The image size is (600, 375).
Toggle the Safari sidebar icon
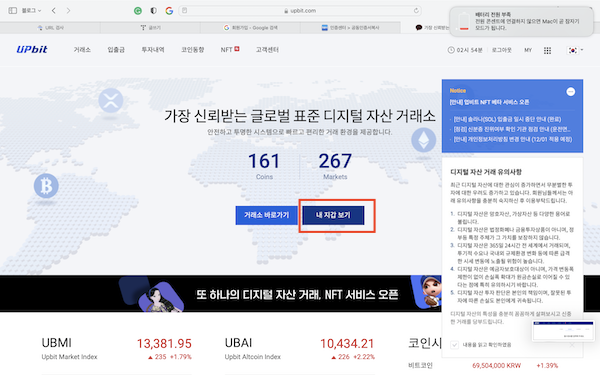(13, 11)
